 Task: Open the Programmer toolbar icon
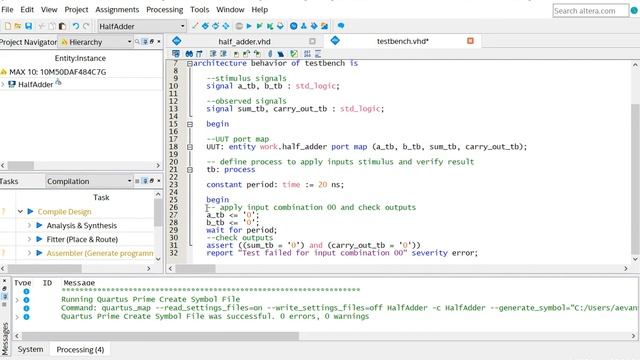pyautogui.click(x=314, y=26)
